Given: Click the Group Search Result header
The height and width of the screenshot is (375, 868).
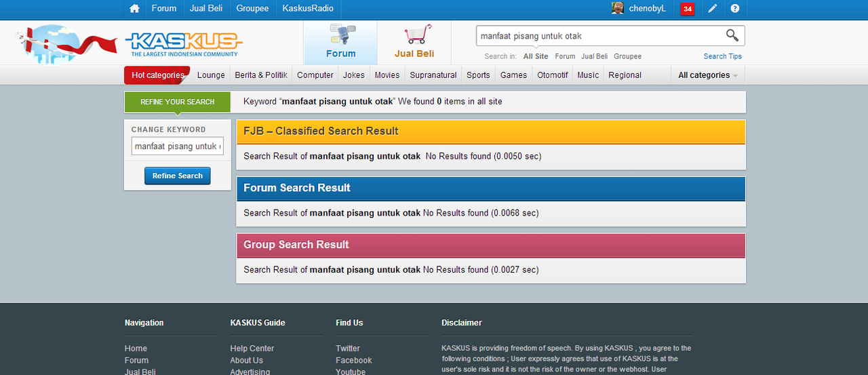Looking at the screenshot, I should pos(491,245).
